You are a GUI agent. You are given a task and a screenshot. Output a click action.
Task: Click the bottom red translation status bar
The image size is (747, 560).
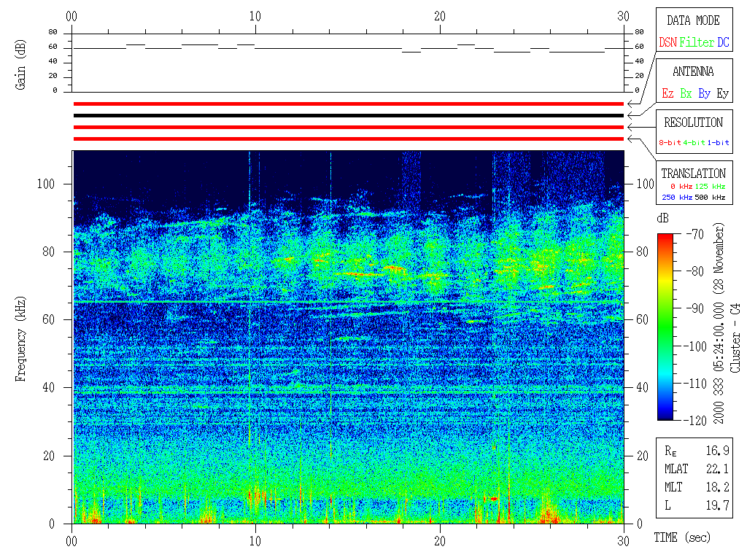coord(348,139)
